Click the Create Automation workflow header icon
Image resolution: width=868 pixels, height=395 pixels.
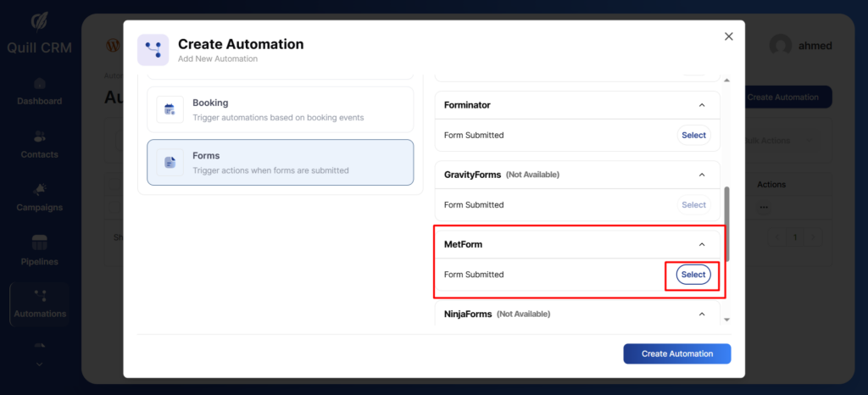click(153, 50)
